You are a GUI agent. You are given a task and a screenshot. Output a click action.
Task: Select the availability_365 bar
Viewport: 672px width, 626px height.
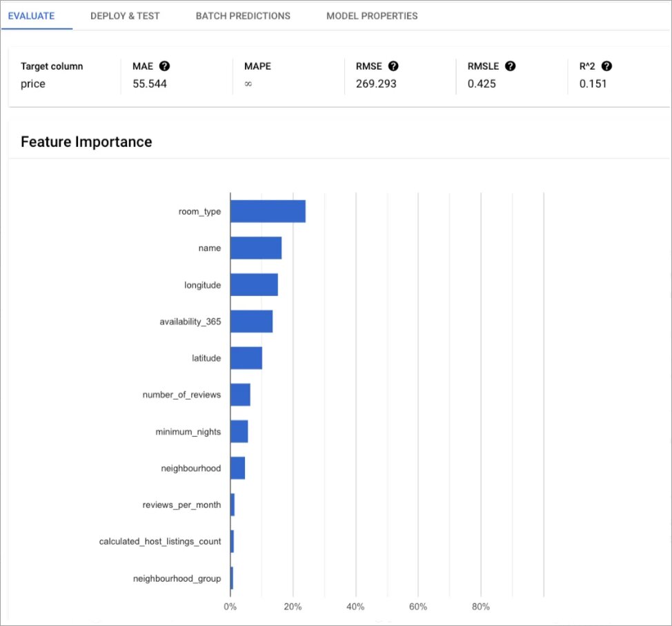(x=251, y=322)
